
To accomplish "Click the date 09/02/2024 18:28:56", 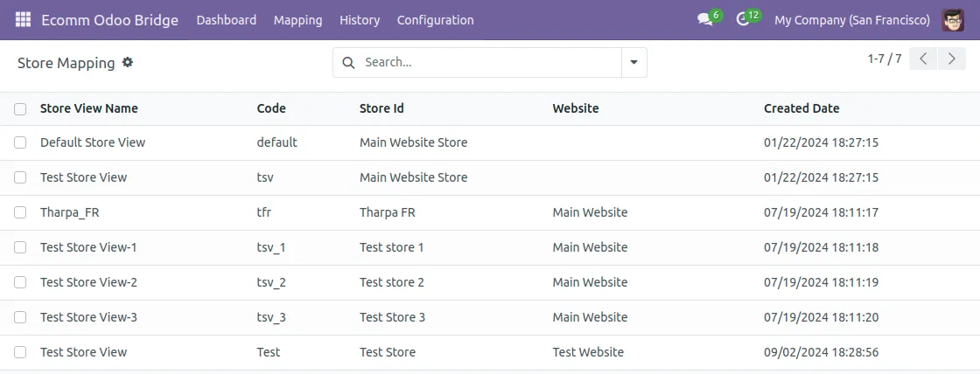I will point(822,352).
